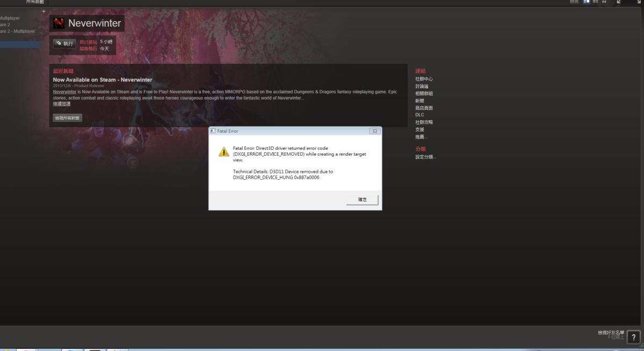The height and width of the screenshot is (351, 644).
Task: Switch library to grid view mode
Action: [604, 2]
